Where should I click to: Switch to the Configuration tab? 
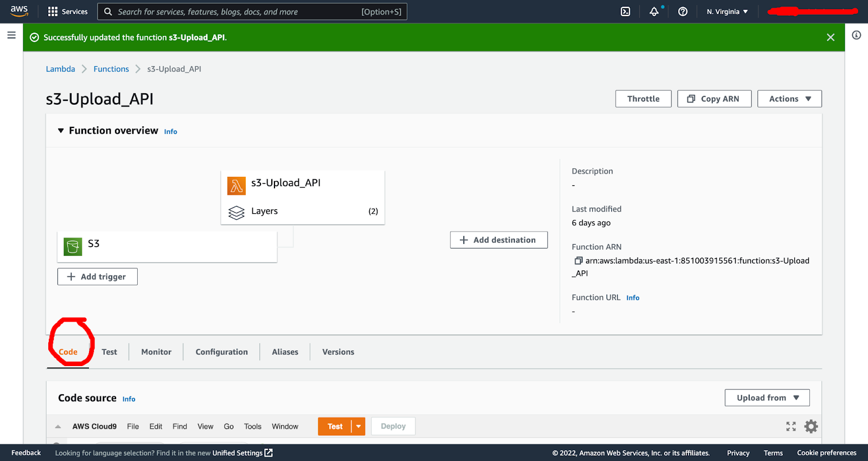[221, 352]
